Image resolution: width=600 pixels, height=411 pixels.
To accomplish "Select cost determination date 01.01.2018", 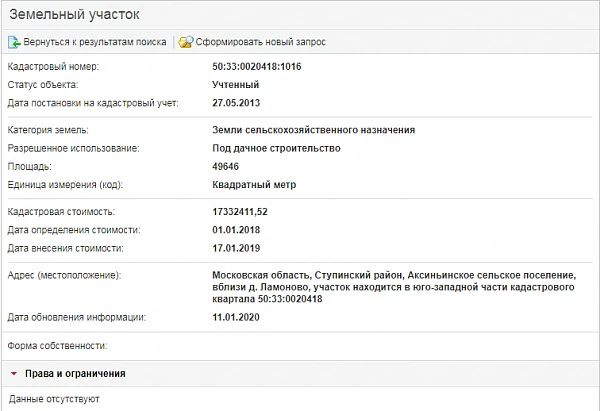I will click(236, 230).
